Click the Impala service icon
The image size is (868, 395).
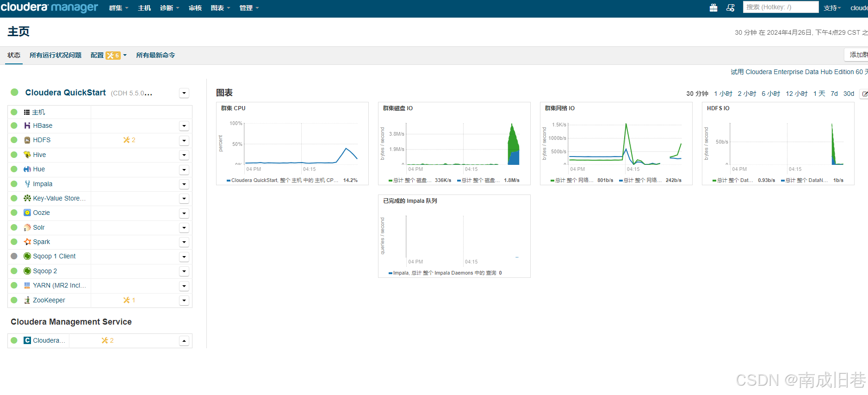(x=27, y=184)
